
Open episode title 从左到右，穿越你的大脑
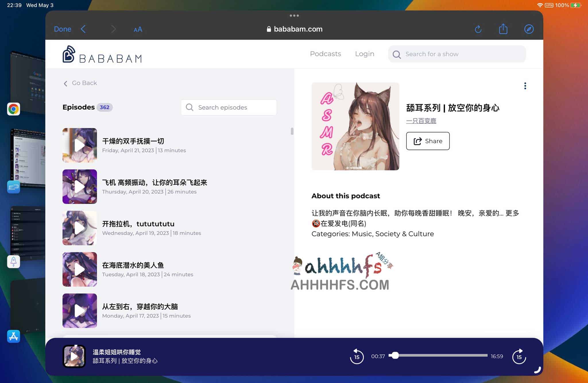pyautogui.click(x=140, y=307)
